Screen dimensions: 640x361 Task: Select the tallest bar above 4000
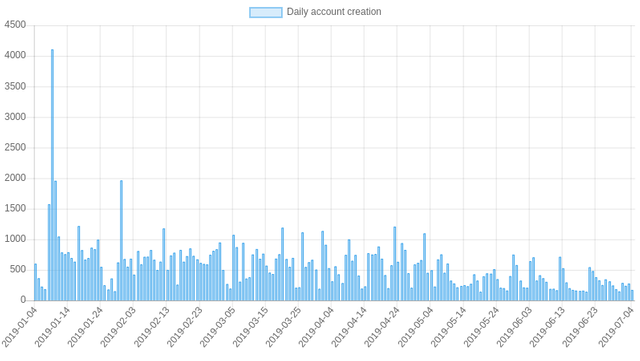point(52,175)
